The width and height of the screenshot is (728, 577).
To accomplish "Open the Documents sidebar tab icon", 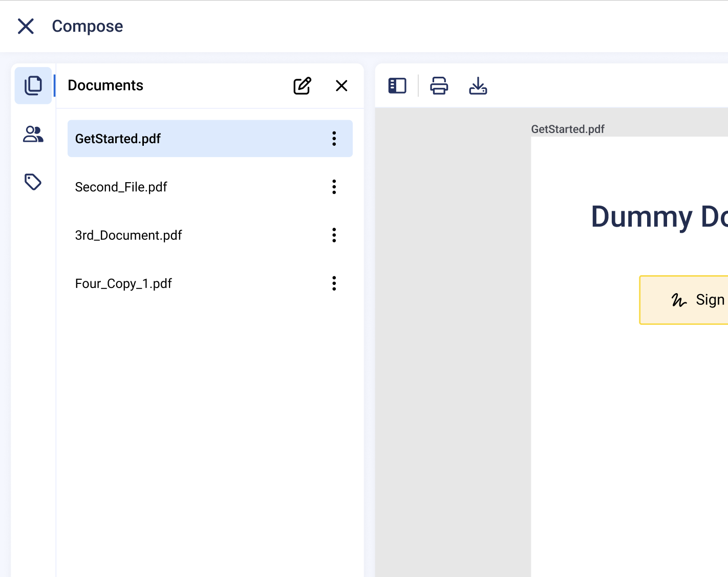I will [x=33, y=85].
